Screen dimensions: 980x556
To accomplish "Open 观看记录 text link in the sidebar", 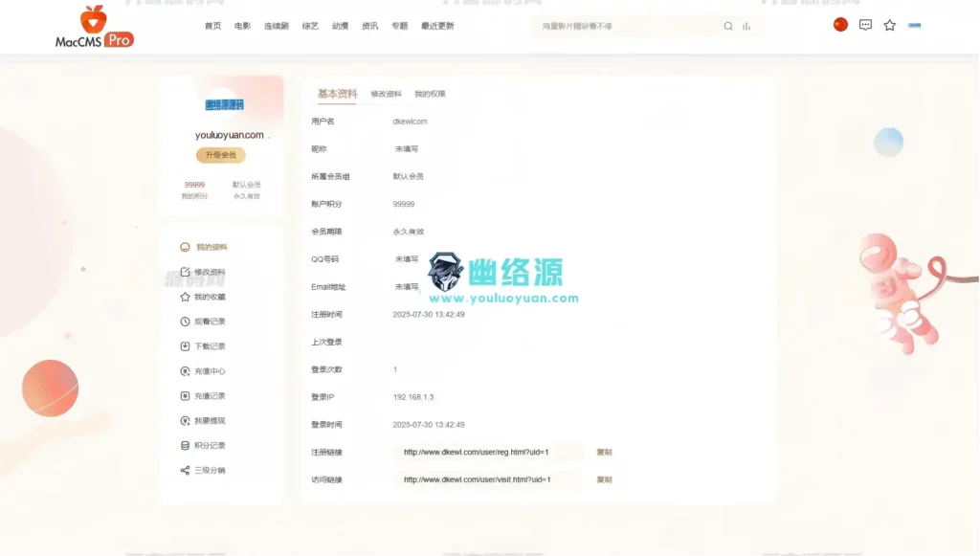I will [x=210, y=322].
